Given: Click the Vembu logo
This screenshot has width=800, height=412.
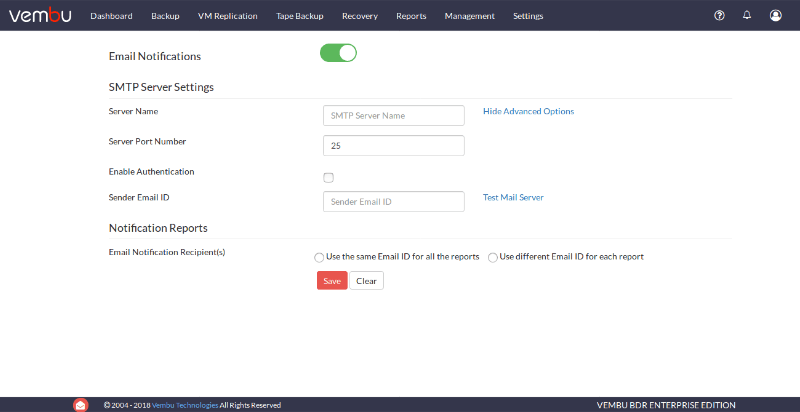Looking at the screenshot, I should click(40, 16).
